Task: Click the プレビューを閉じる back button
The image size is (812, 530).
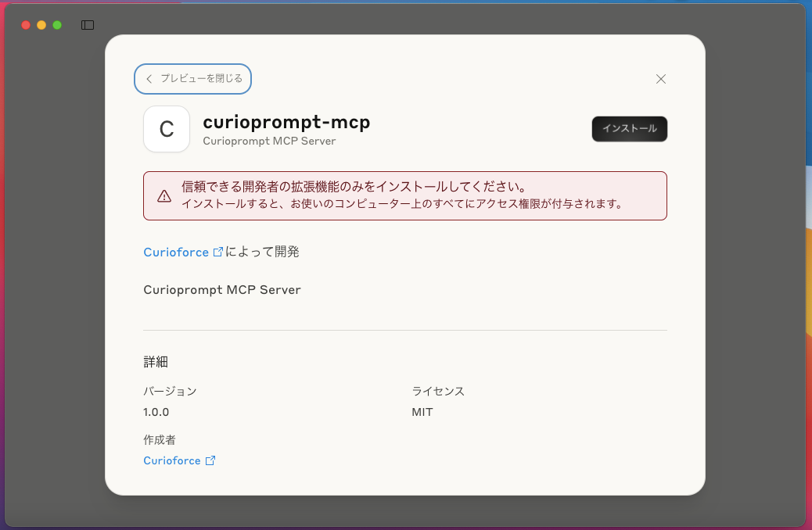Action: 192,79
